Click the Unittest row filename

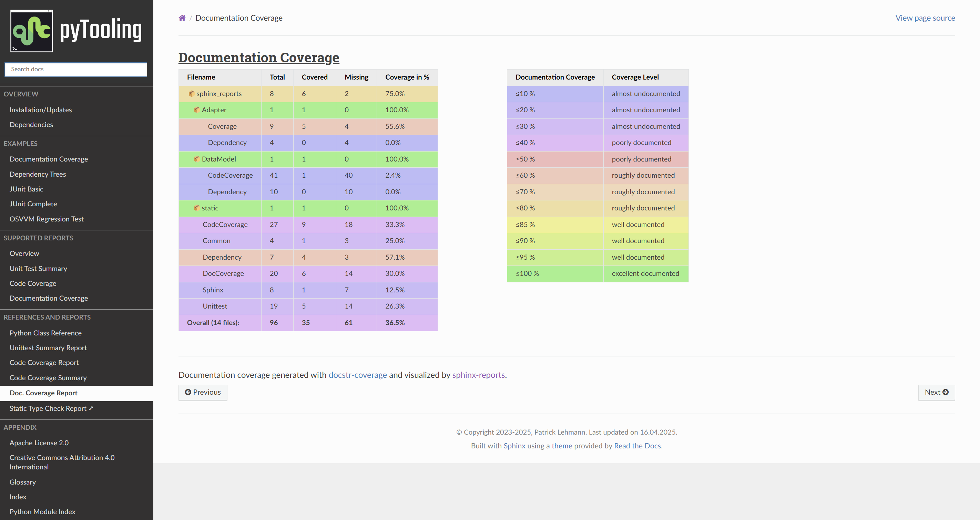point(220,306)
